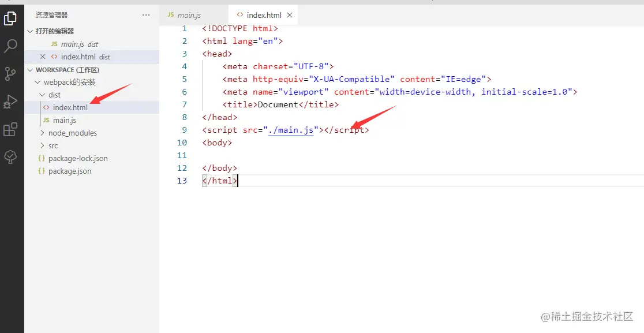Open main.js from open editors list

[92, 44]
